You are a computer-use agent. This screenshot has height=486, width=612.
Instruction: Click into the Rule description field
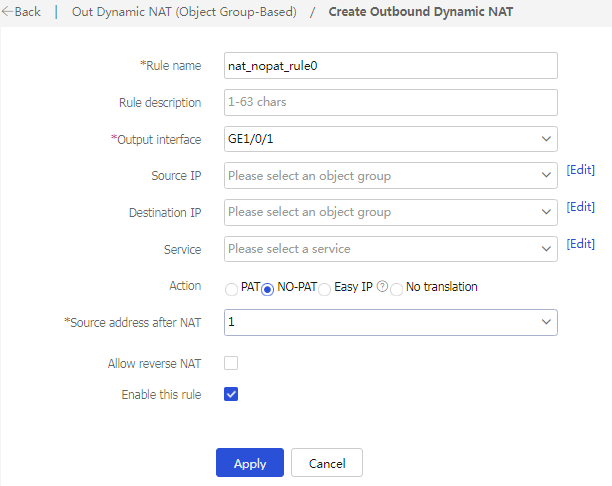click(x=390, y=102)
